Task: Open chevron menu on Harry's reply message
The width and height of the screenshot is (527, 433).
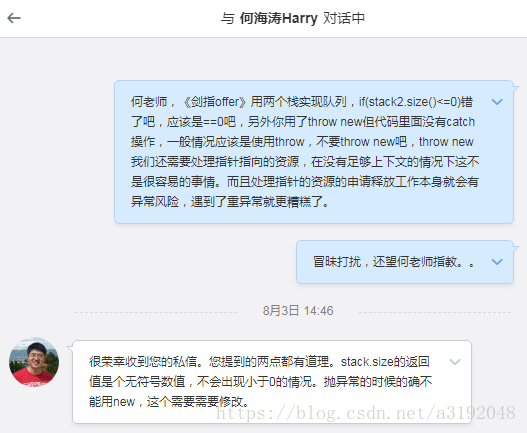Action: point(455,362)
